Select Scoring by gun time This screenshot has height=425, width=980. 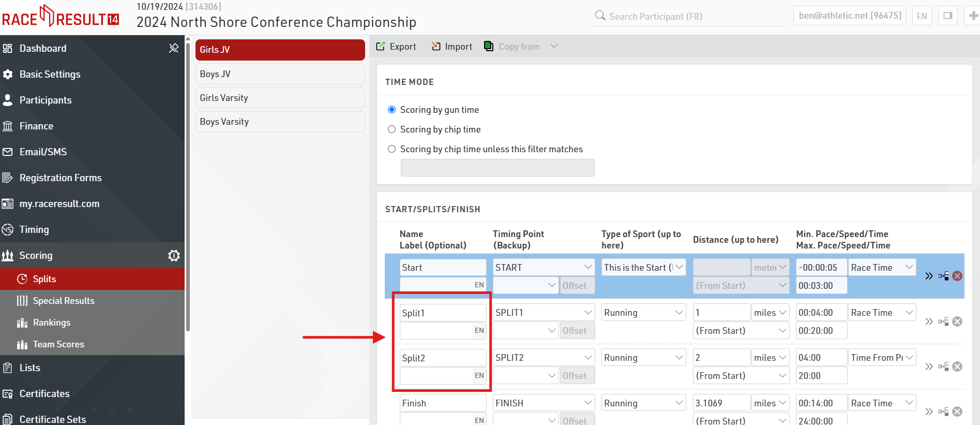click(x=392, y=110)
